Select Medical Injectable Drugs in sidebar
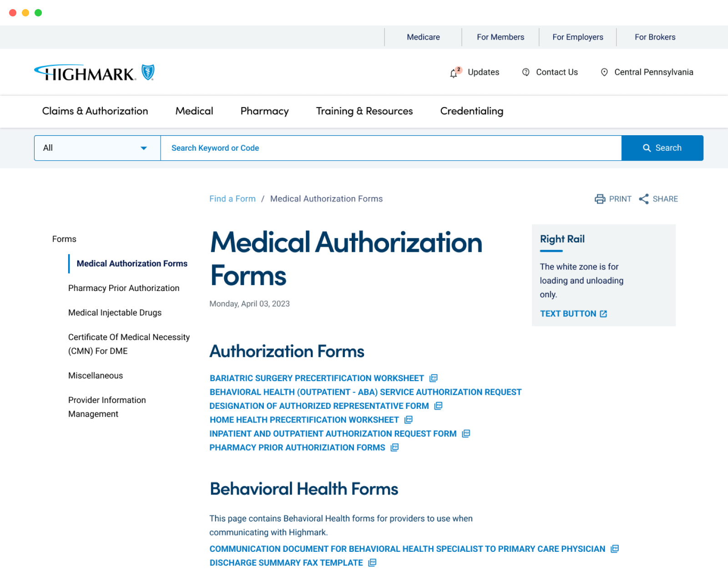 115,313
